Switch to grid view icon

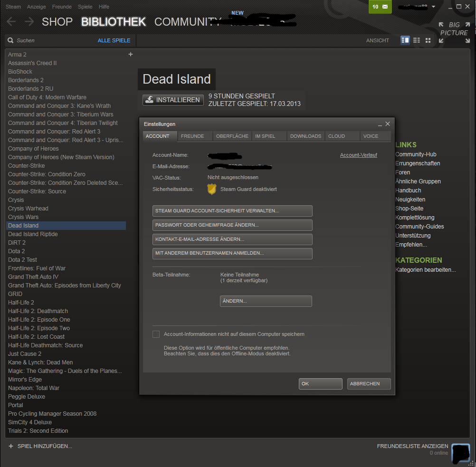[428, 40]
